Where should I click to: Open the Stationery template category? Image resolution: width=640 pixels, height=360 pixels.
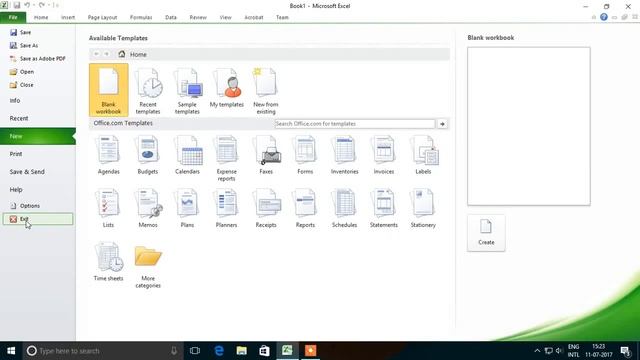coord(423,208)
